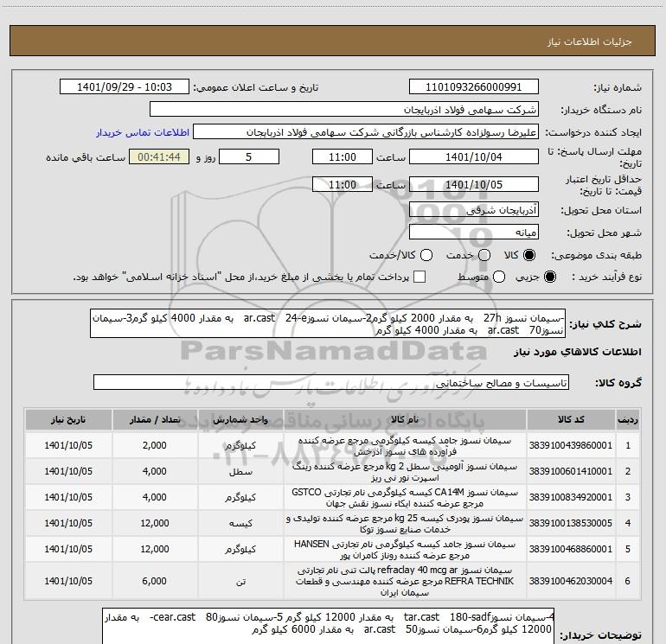Viewport: 666px width, 644px height.
Task: Click the ردیف column header
Action: [x=628, y=419]
